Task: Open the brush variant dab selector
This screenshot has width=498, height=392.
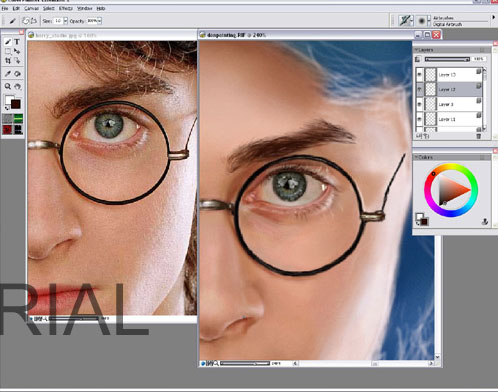Action: click(422, 21)
